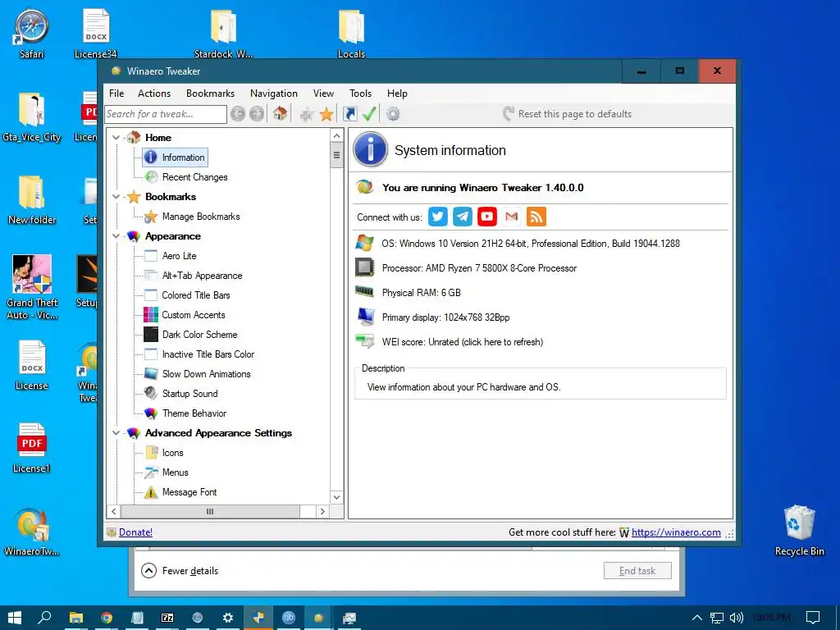This screenshot has width=840, height=630.
Task: Open the Twitter link icon
Action: coord(438,217)
